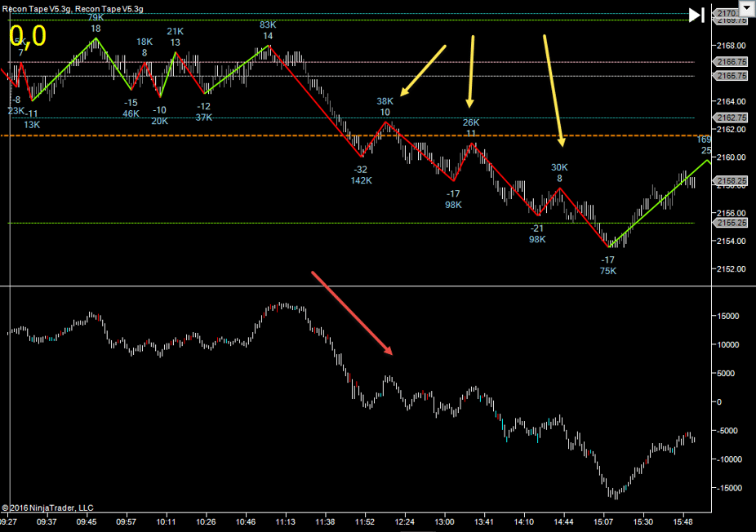Select the yellow arrow pointing at 38K swing
This screenshot has width=756, height=532.
423,70
